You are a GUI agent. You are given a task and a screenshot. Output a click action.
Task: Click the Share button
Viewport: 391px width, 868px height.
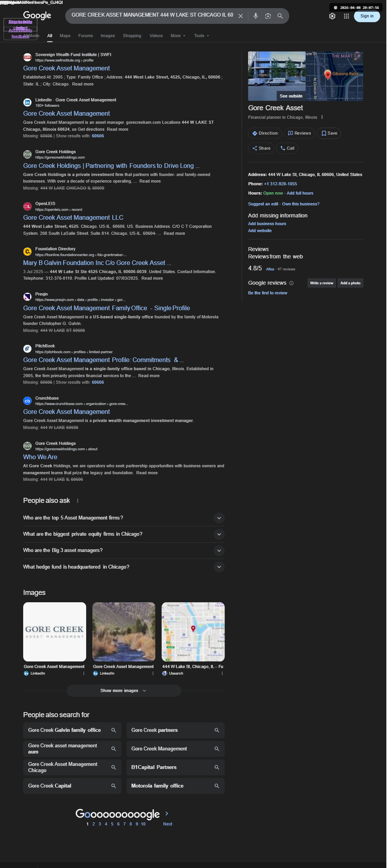pos(261,148)
